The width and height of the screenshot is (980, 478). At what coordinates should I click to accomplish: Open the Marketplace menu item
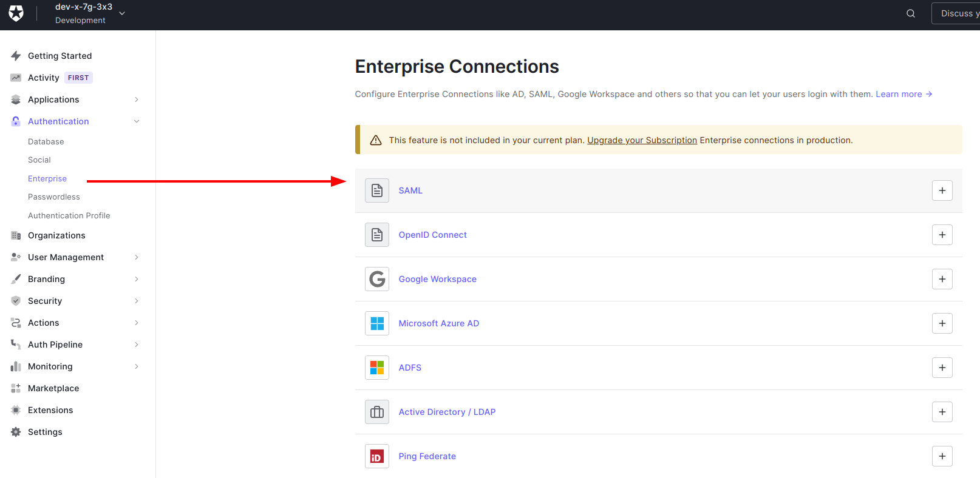[53, 388]
